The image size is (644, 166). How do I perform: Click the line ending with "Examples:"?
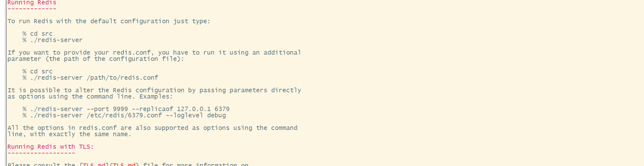click(90, 97)
